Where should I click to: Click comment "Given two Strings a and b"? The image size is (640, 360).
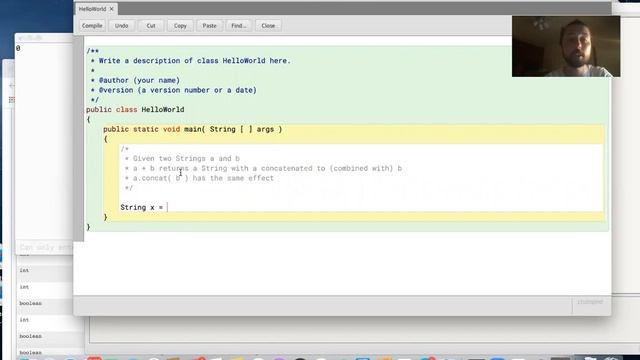click(186, 158)
